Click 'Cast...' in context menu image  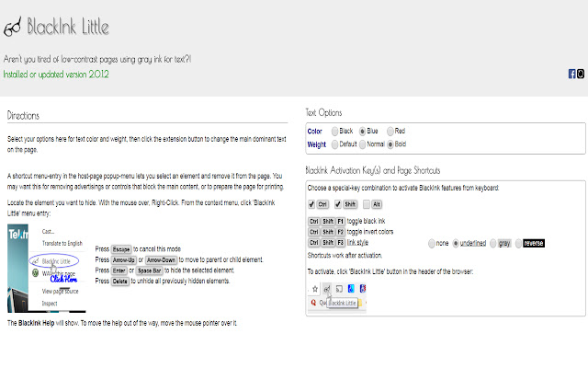click(x=48, y=231)
